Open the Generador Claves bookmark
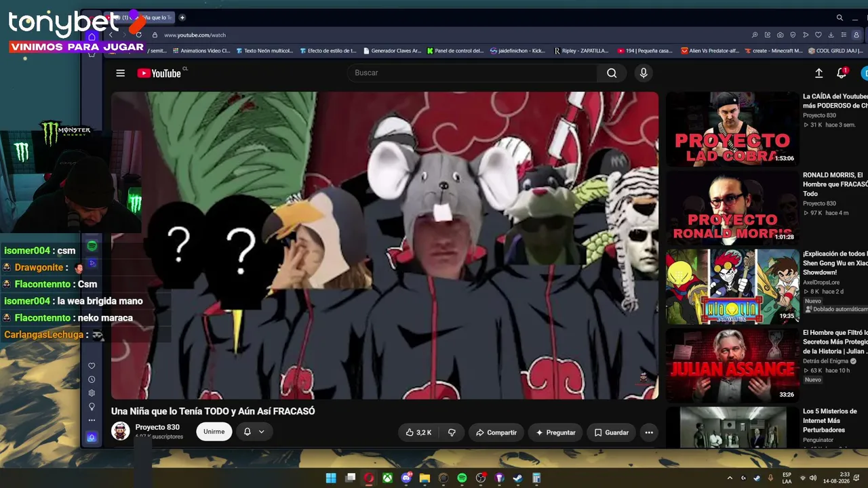868x488 pixels. coord(392,51)
